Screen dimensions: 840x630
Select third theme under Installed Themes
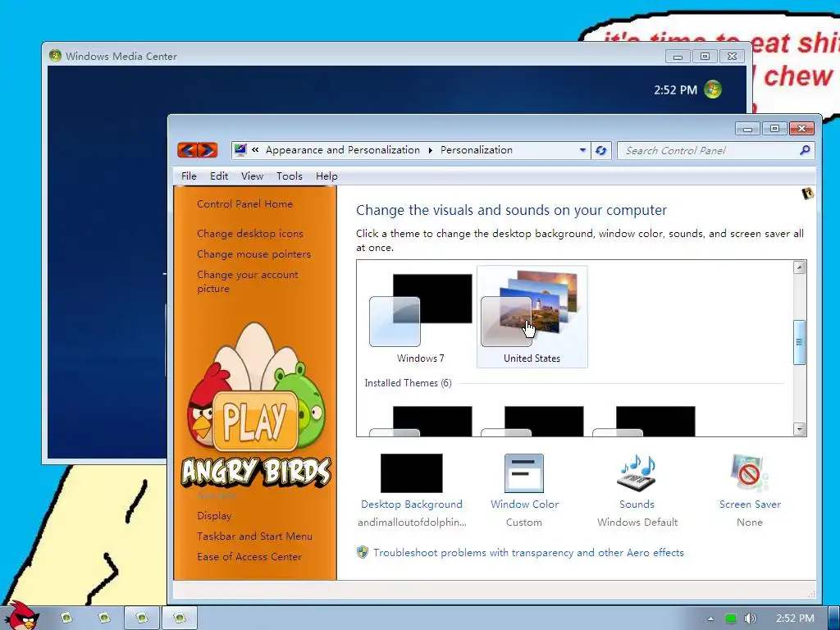point(643,421)
